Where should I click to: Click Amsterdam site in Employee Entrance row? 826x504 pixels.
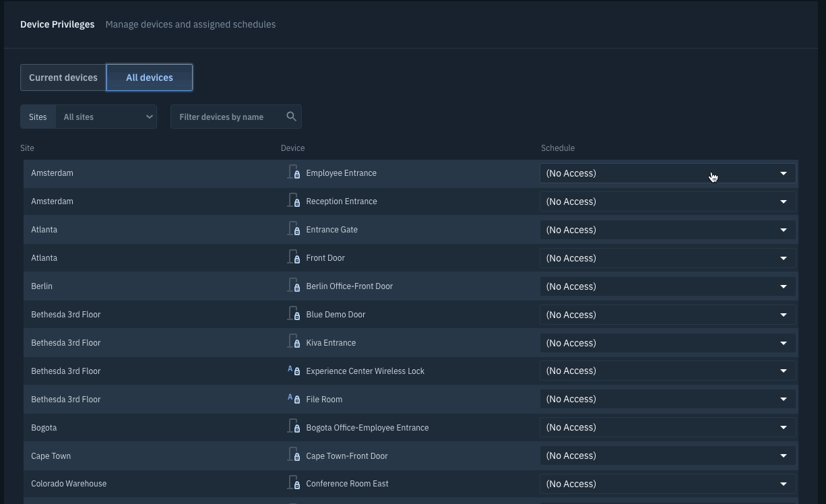coord(52,173)
